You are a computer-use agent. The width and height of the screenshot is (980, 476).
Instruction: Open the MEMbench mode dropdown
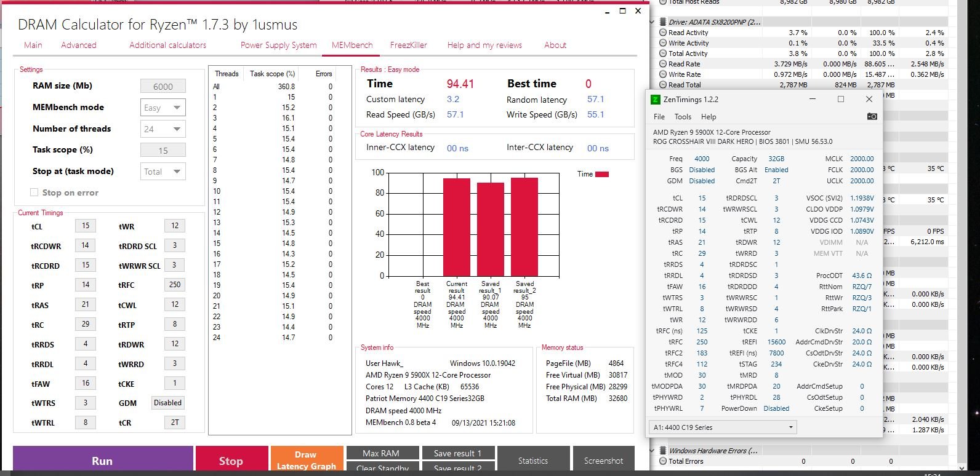point(163,108)
